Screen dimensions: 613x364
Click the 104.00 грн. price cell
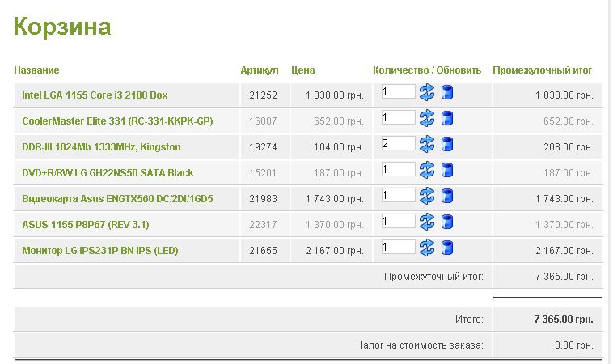(x=339, y=147)
